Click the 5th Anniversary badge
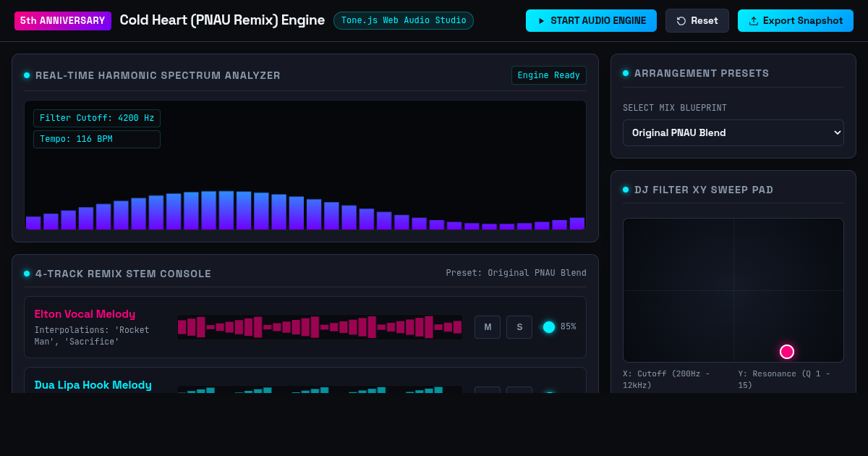Screen dimensions: 868x456 pyautogui.click(x=63, y=21)
